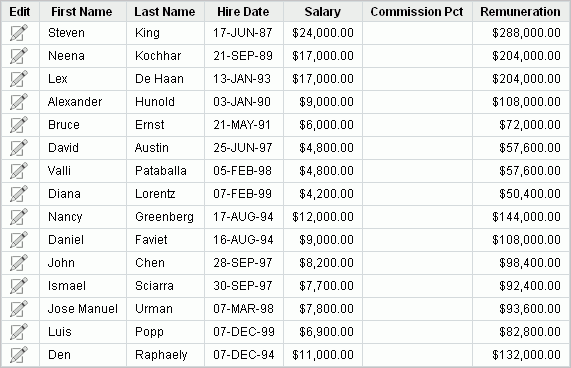Open edit icon for David Austin
The image size is (571, 368).
pyautogui.click(x=19, y=147)
